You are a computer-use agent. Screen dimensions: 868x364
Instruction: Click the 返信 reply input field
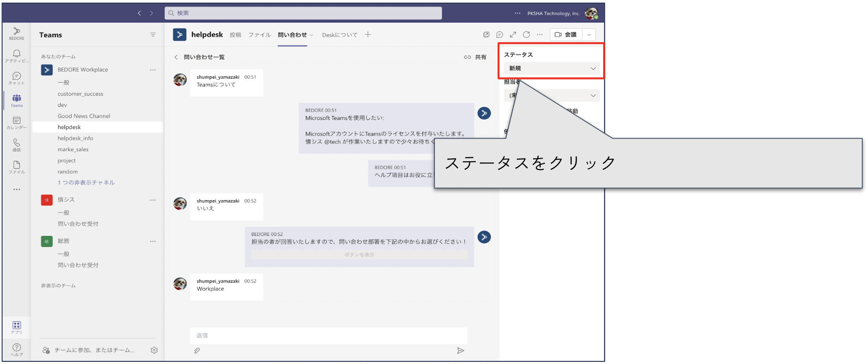(x=328, y=336)
